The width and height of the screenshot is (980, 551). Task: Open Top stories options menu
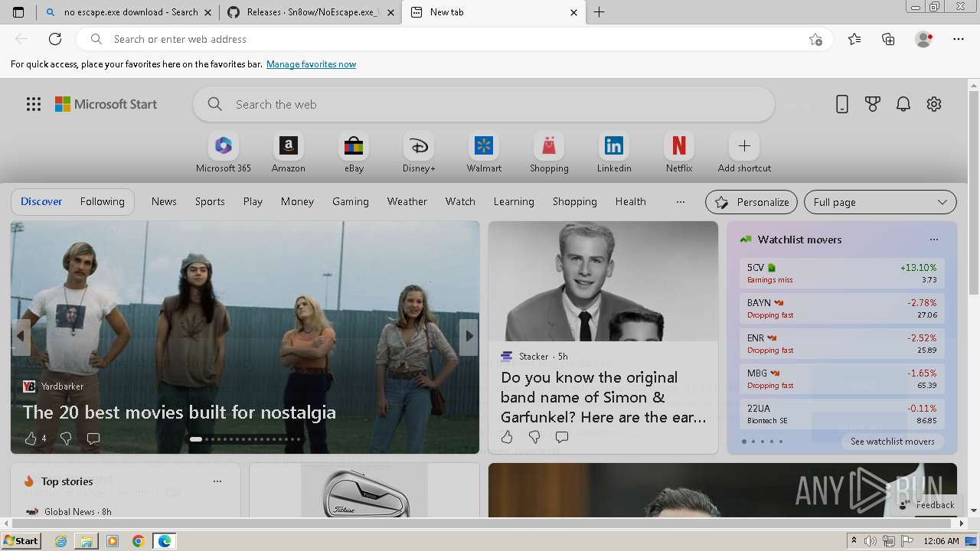(x=217, y=481)
